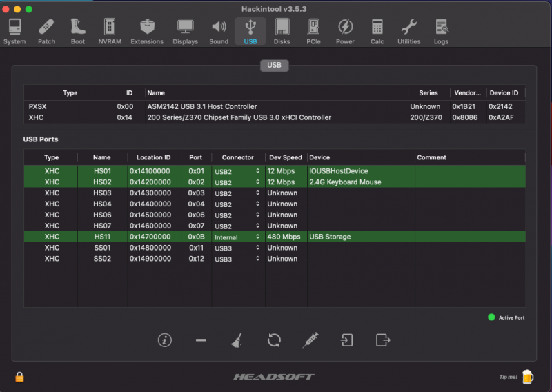Screen dimensions: 552x392
Task: Click the export icon
Action: point(383,340)
